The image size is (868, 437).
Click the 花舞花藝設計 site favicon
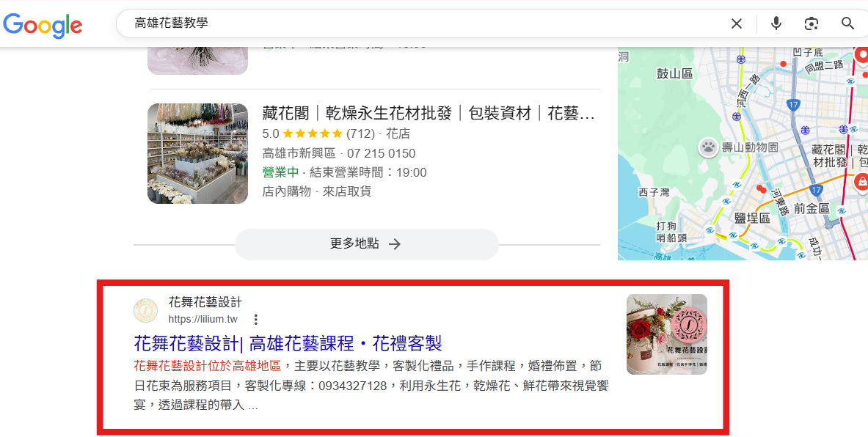(x=145, y=310)
